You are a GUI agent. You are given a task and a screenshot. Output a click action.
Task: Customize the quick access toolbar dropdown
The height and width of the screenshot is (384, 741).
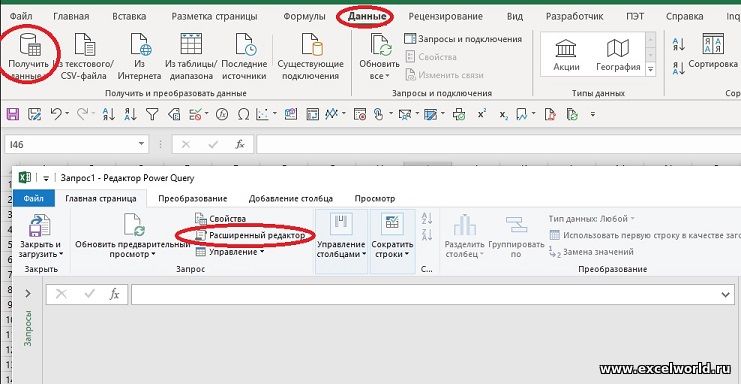pyautogui.click(x=593, y=114)
